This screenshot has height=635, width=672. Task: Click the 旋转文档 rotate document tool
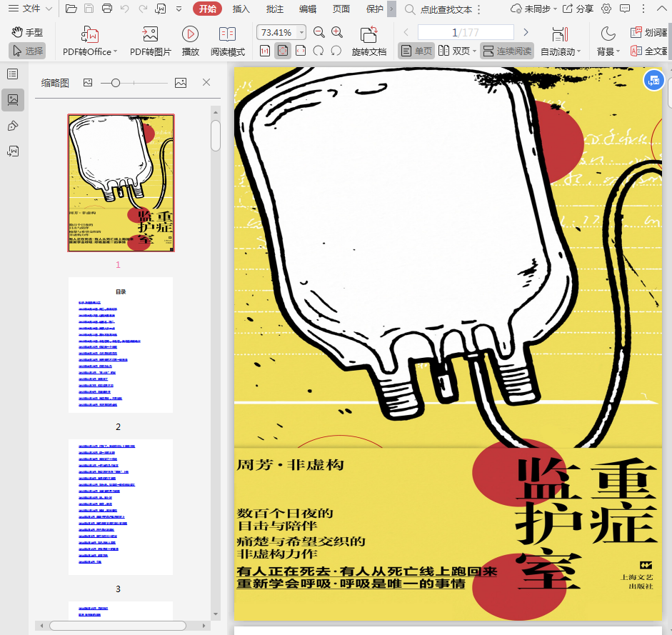point(368,41)
